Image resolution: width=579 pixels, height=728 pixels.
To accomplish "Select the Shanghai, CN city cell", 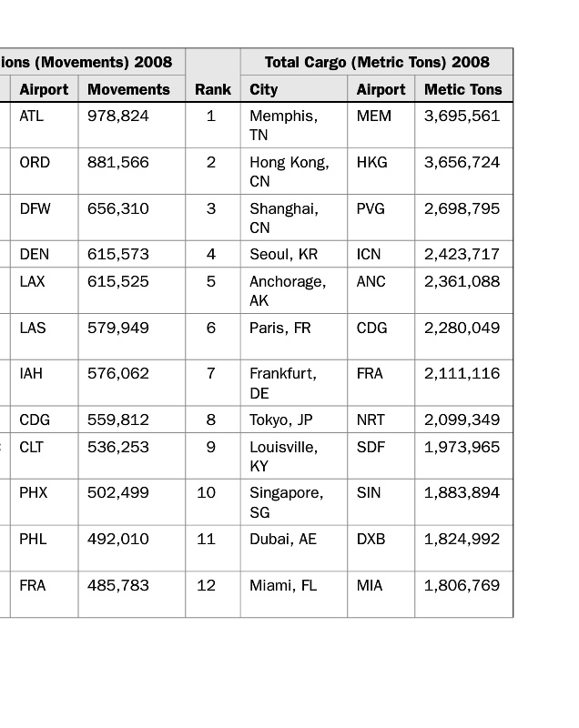I will pyautogui.click(x=284, y=217).
